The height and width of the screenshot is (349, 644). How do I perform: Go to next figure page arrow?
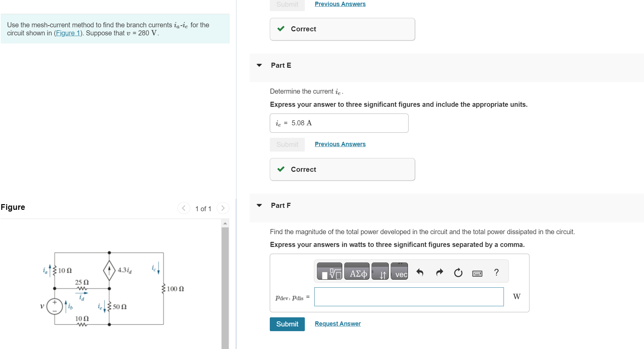click(x=223, y=208)
